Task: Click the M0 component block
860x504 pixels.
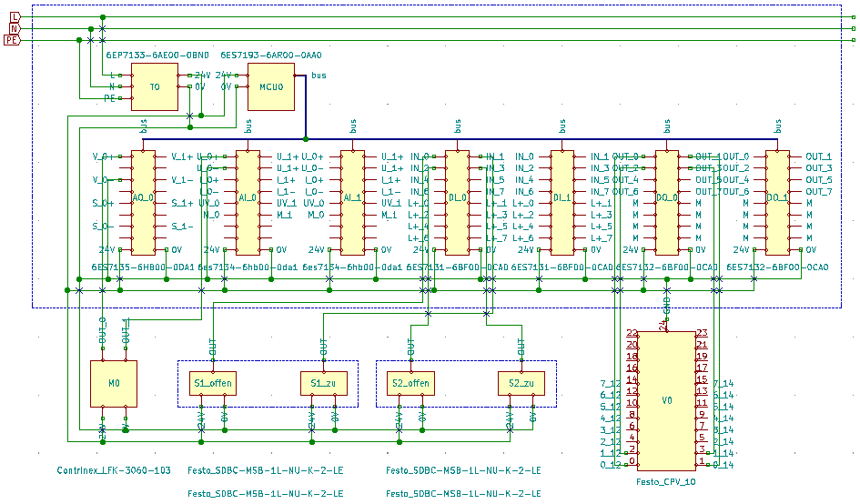Action: click(x=114, y=383)
